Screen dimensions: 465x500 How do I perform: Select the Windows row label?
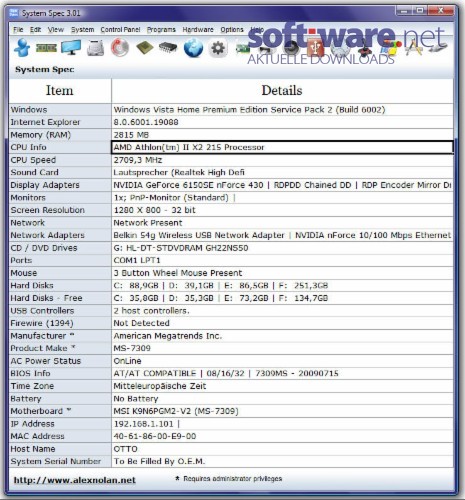(x=29, y=110)
